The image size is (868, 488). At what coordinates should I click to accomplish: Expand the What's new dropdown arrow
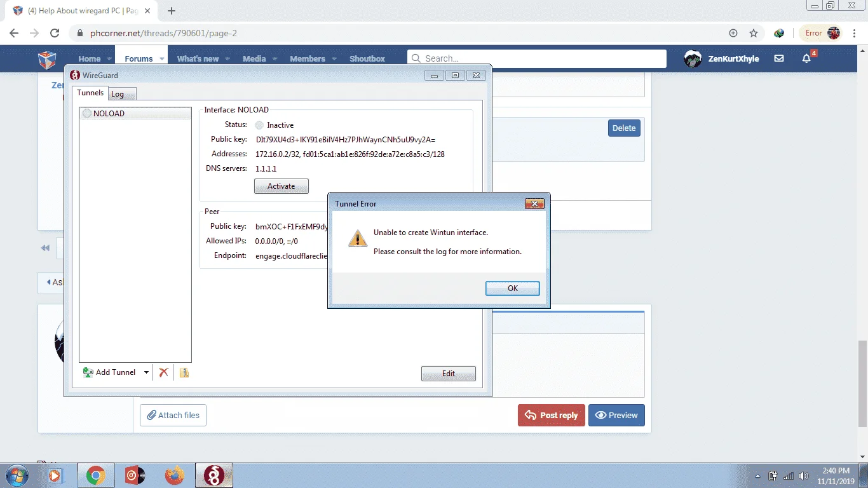[227, 58]
